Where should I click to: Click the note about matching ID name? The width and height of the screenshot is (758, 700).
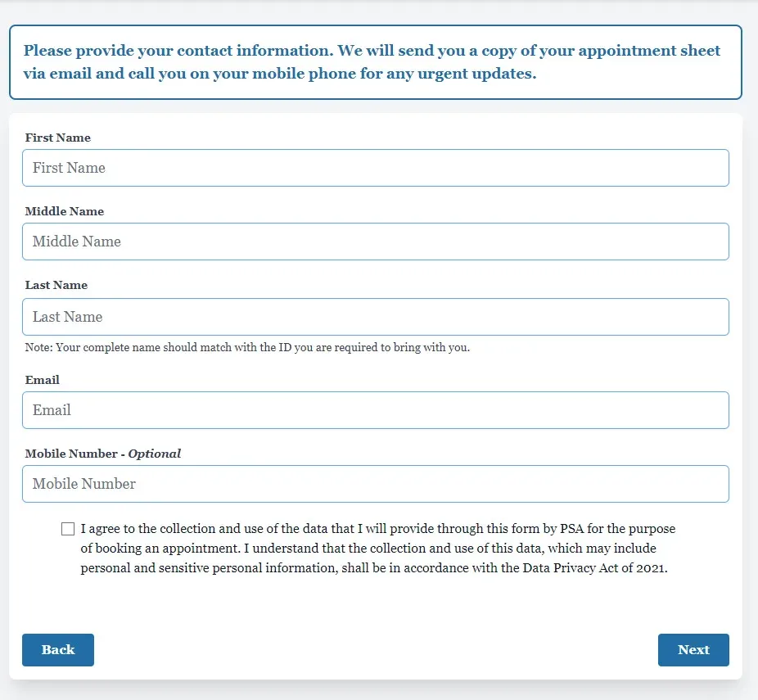point(247,348)
